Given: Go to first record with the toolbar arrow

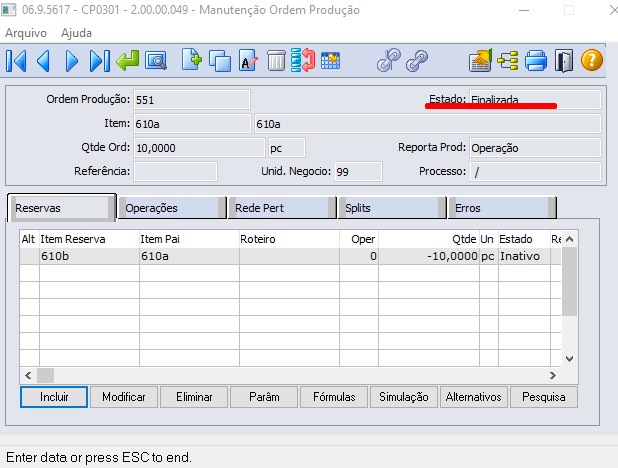Looking at the screenshot, I should pos(17,61).
